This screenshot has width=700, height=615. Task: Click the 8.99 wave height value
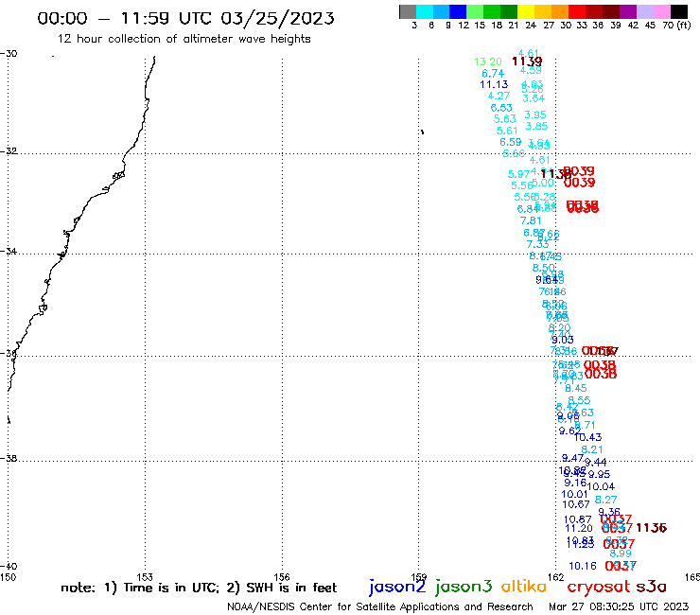point(621,553)
